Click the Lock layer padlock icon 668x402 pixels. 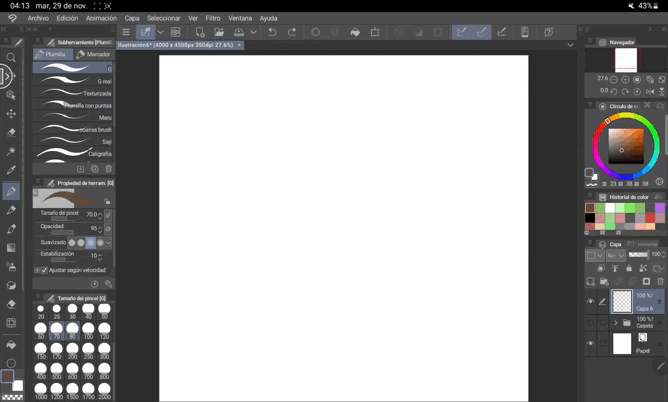click(629, 268)
